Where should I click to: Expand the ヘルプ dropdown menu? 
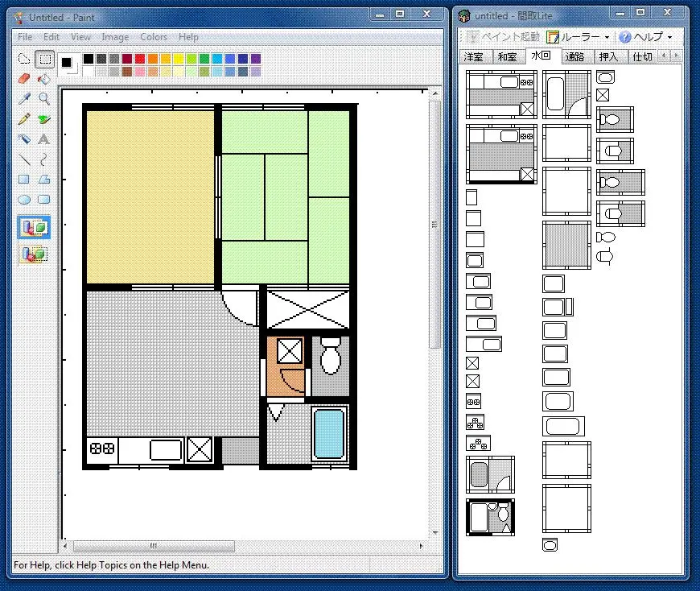pyautogui.click(x=646, y=37)
